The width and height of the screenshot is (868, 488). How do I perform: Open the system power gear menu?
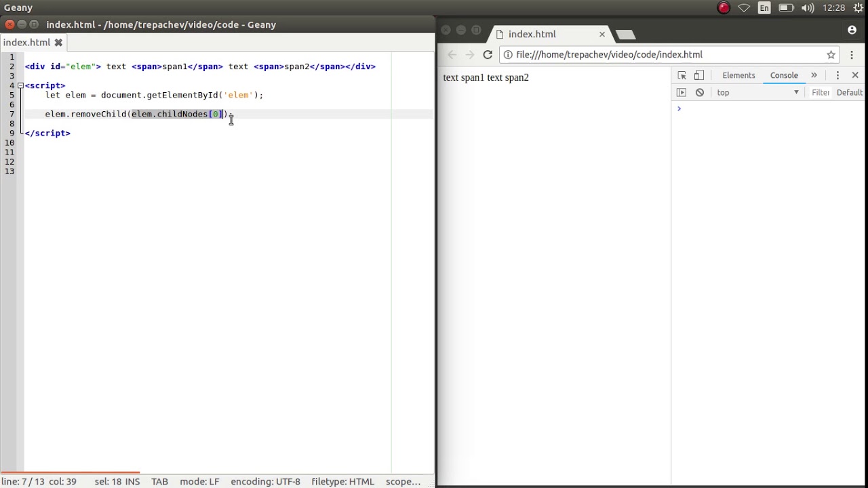pos(859,8)
